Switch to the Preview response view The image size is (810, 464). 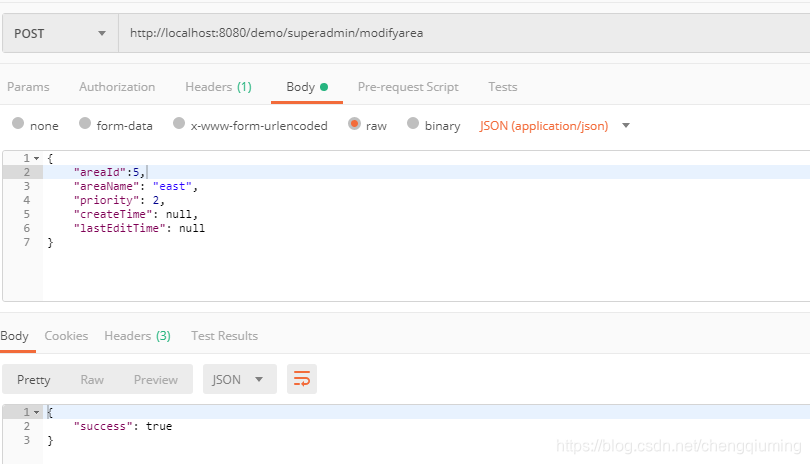click(155, 380)
